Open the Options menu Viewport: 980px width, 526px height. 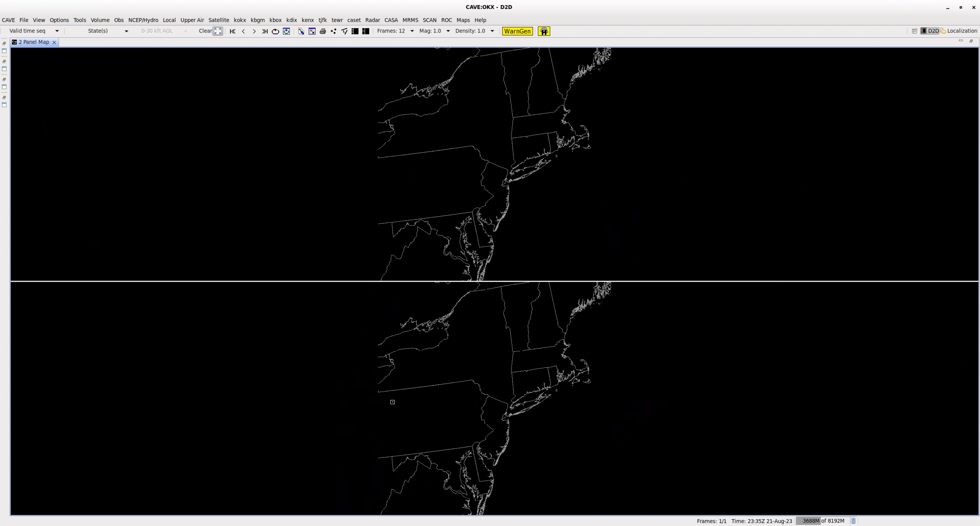(59, 20)
